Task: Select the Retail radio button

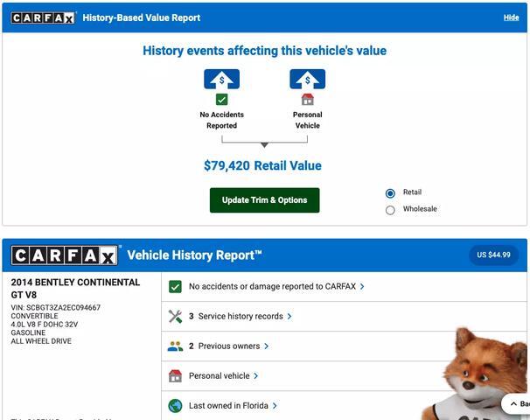Action: (x=390, y=193)
